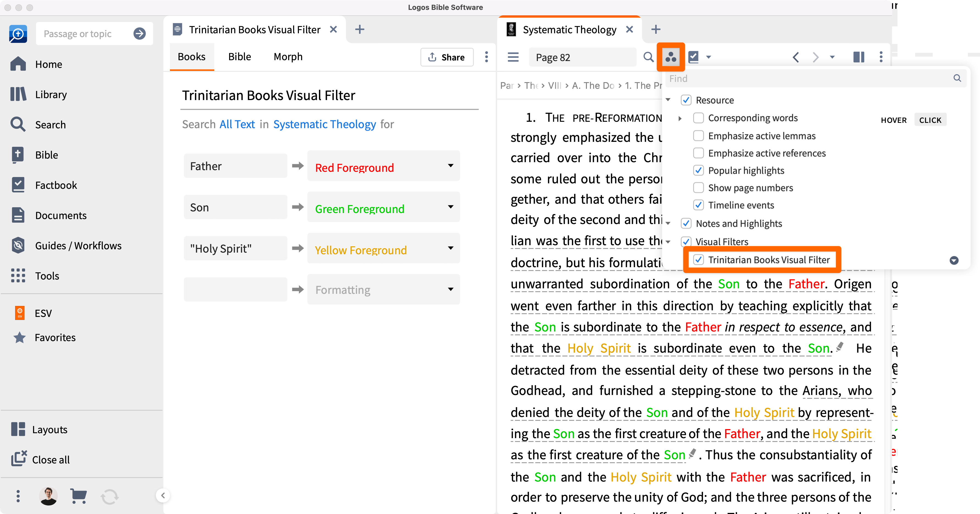Open the user profile avatar

coord(48,496)
